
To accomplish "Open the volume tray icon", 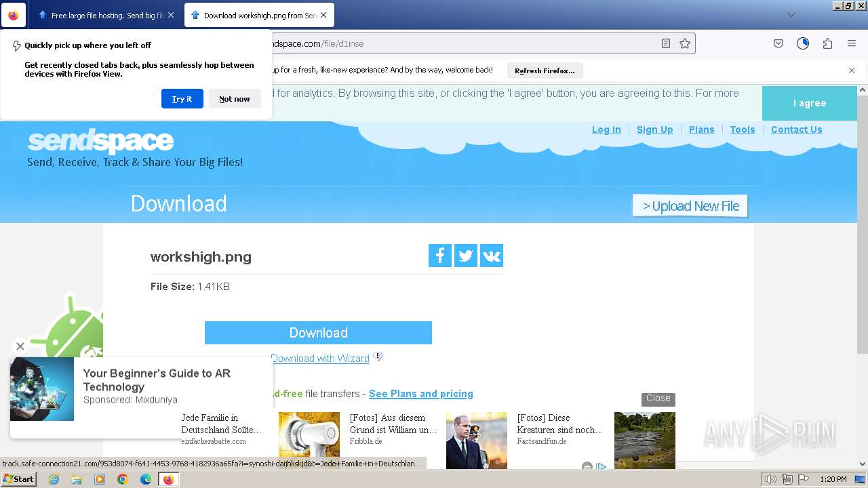I will [771, 479].
